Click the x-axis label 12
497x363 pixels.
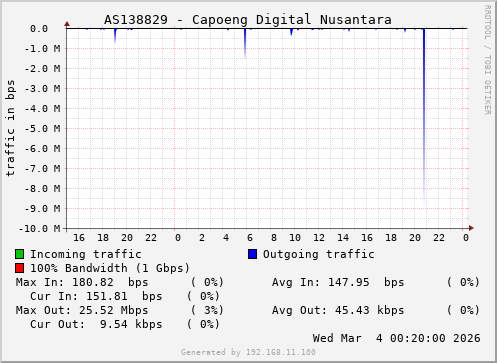coord(319,238)
